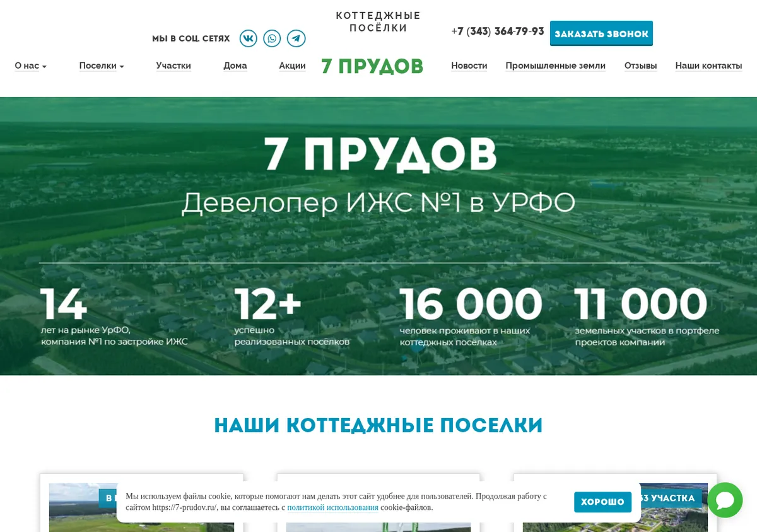Accept cookies with the "Хорошо" button
Viewport: 757px width, 532px height.
(x=602, y=502)
